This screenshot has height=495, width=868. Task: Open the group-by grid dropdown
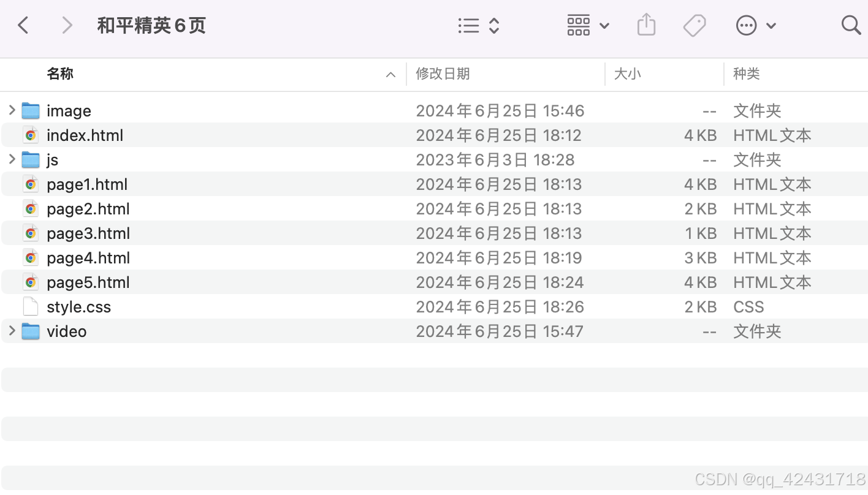tap(587, 25)
